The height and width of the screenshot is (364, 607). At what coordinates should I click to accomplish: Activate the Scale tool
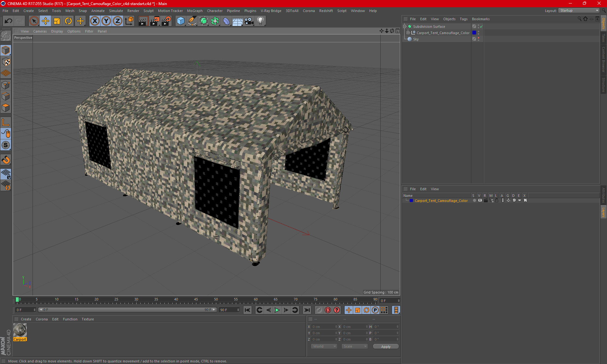[57, 21]
